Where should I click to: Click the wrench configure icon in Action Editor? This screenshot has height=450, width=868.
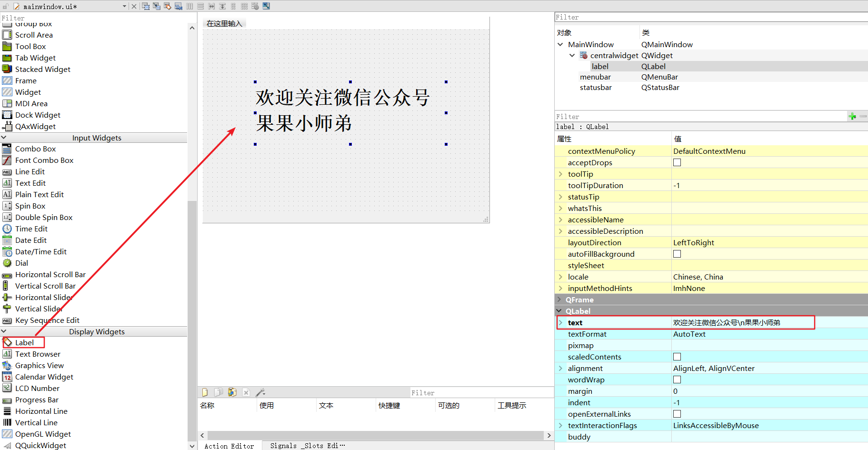260,392
